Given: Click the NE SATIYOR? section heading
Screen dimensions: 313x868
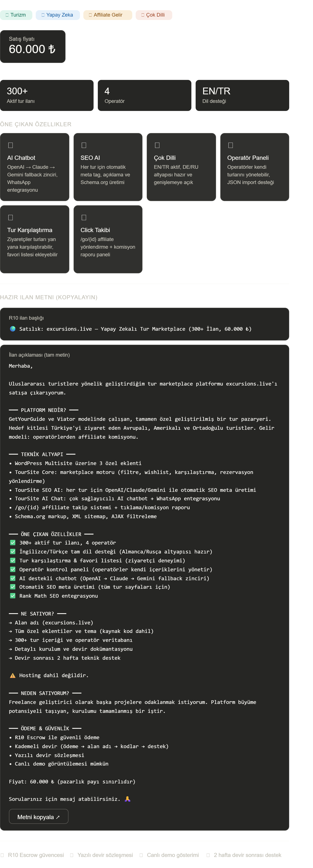Looking at the screenshot, I should click(x=37, y=614).
